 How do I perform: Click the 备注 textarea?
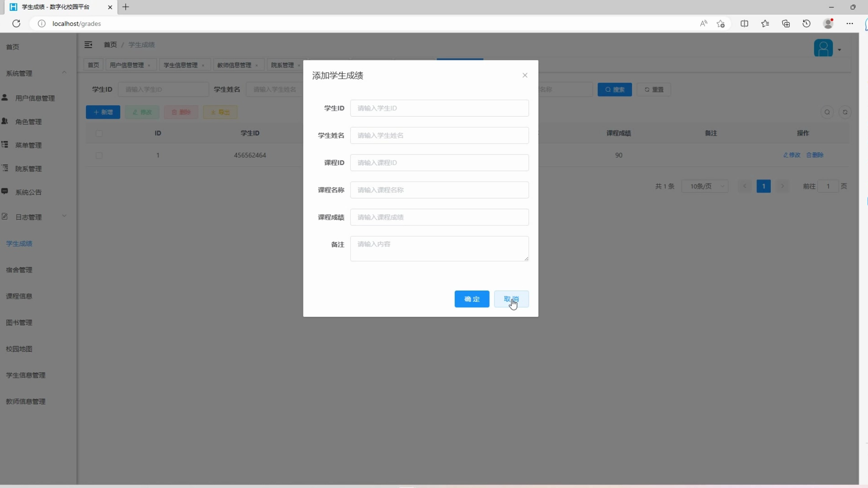point(439,249)
